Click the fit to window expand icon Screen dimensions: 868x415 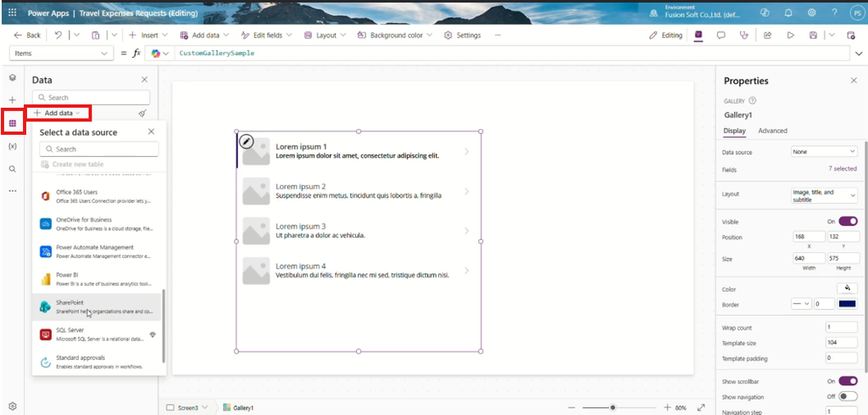click(701, 407)
